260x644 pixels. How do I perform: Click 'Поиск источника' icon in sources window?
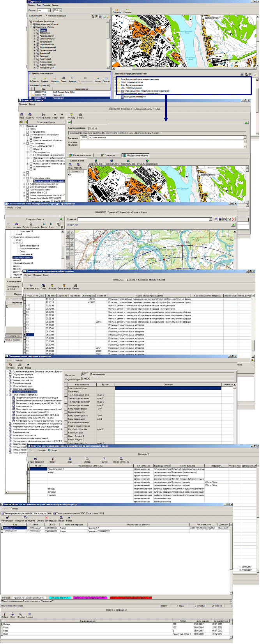tap(121, 459)
